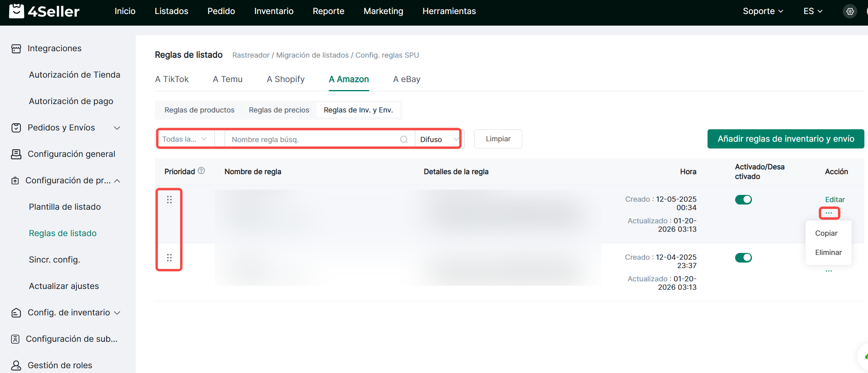Click the Config. de inventario icon

point(16,313)
